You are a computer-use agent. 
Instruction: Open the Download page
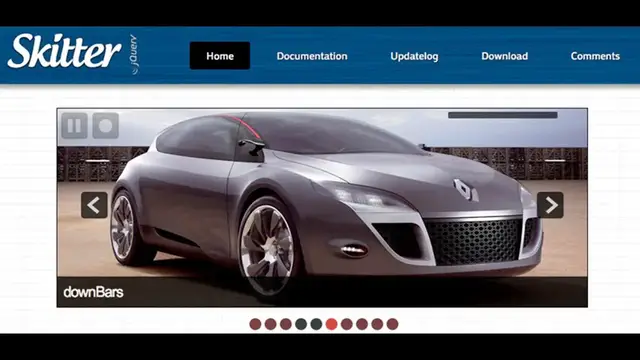click(504, 56)
